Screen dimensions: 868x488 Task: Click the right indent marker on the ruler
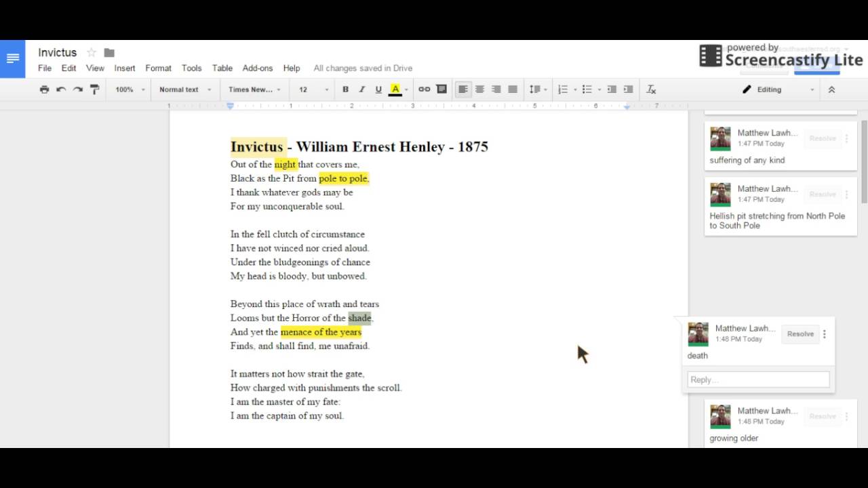627,107
